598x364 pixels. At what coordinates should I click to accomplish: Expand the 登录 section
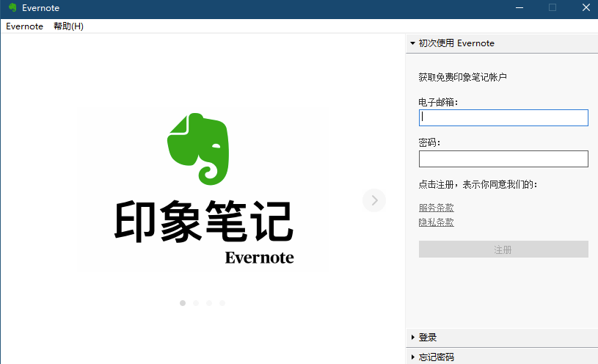501,338
